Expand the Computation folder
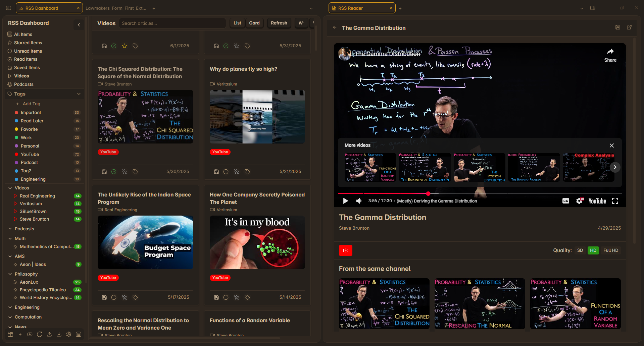This screenshot has width=644, height=346. (x=10, y=317)
